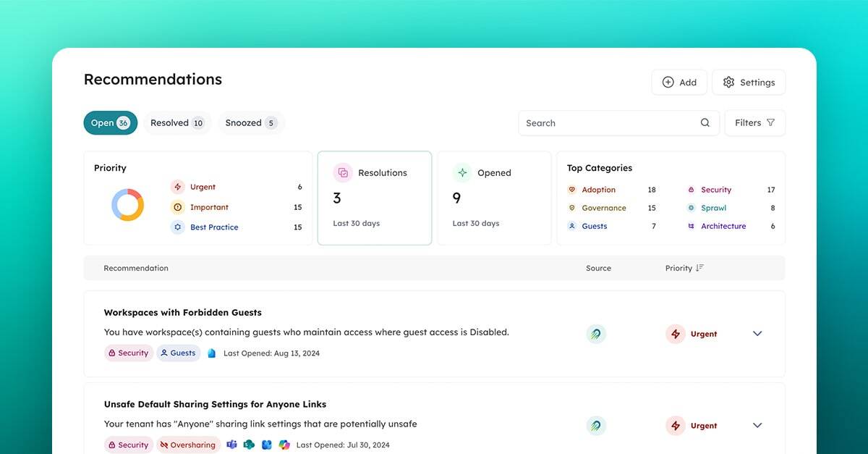Click 'Last Opened: Aug 13, 2024' text
868x454 pixels.
[x=271, y=353]
